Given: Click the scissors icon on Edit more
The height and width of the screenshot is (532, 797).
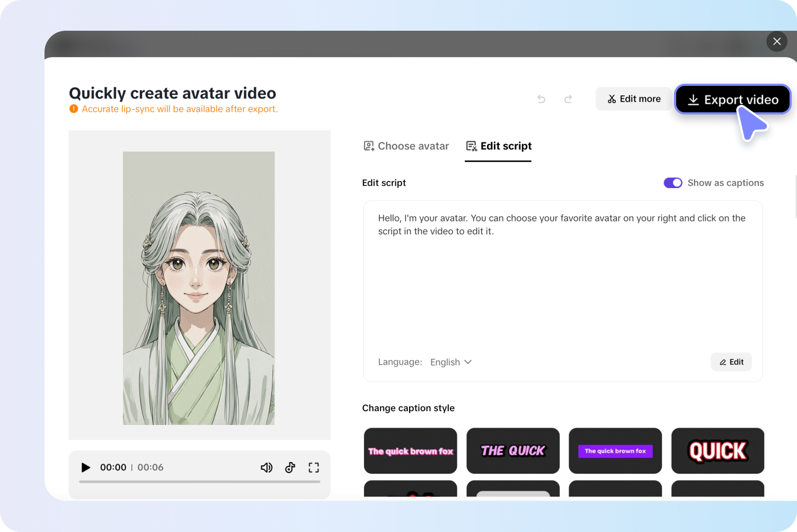Looking at the screenshot, I should click(613, 99).
